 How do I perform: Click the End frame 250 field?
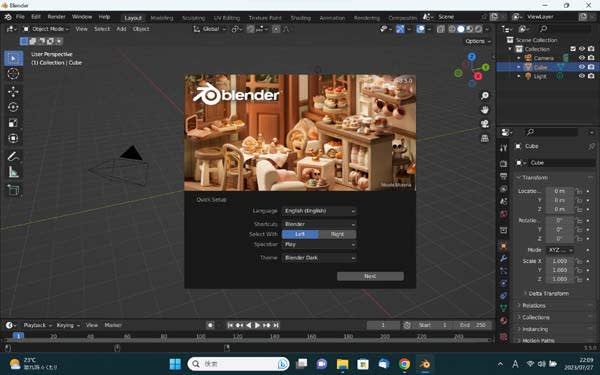tap(473, 325)
